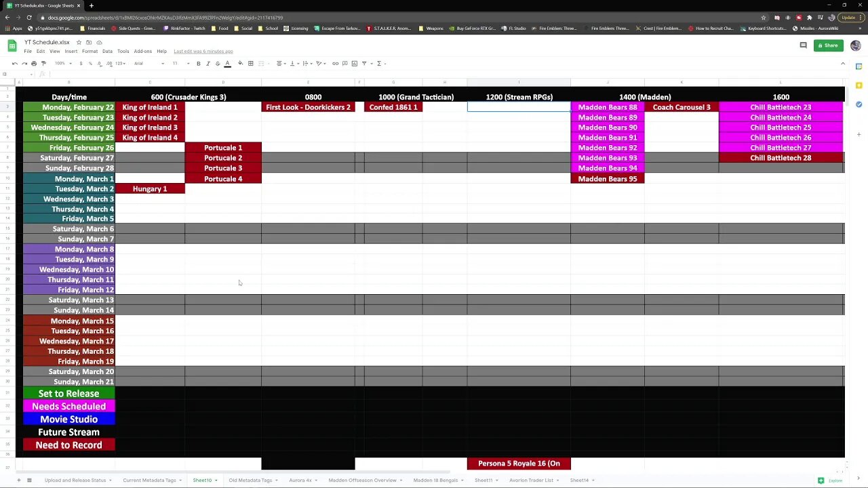Select the Paint format tool

point(43,63)
